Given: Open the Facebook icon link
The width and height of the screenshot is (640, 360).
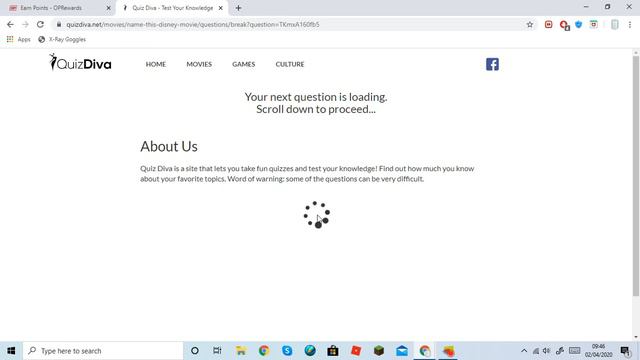Looking at the screenshot, I should pyautogui.click(x=492, y=64).
